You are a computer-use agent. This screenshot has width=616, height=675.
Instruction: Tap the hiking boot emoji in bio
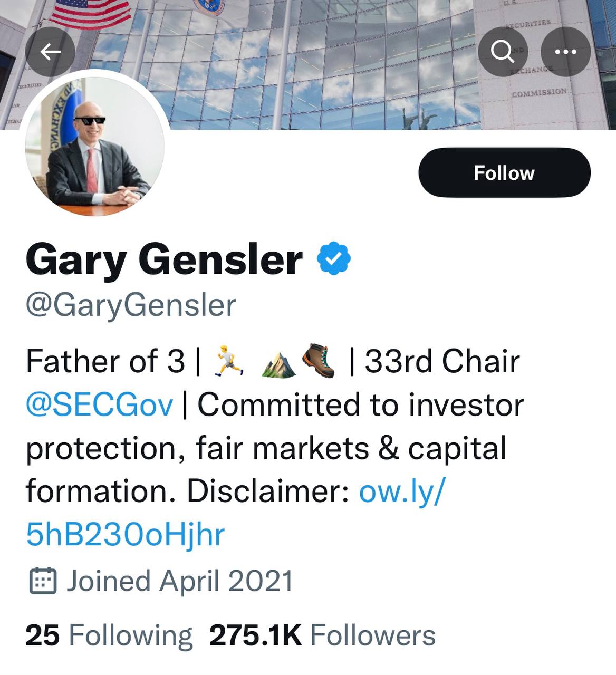coord(319,361)
